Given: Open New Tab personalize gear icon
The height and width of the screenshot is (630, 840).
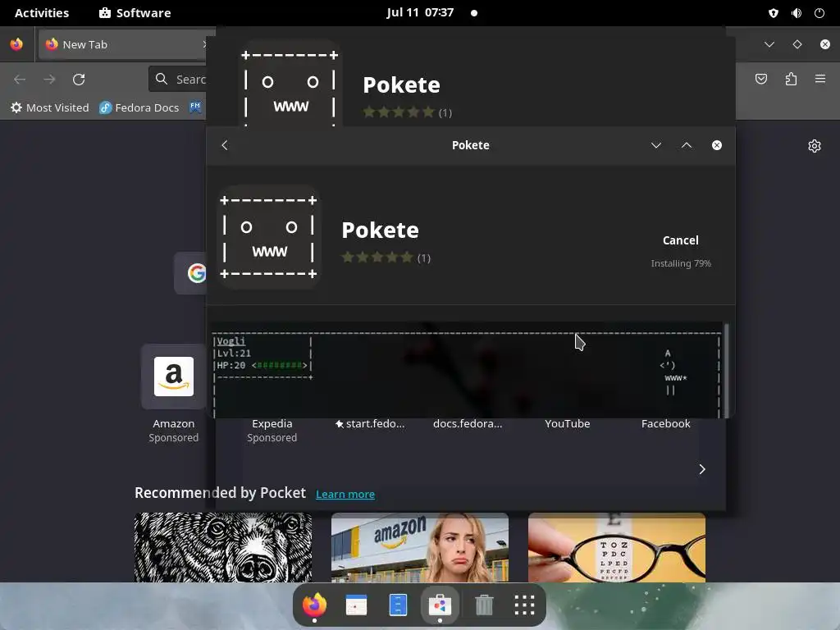Looking at the screenshot, I should tap(815, 146).
